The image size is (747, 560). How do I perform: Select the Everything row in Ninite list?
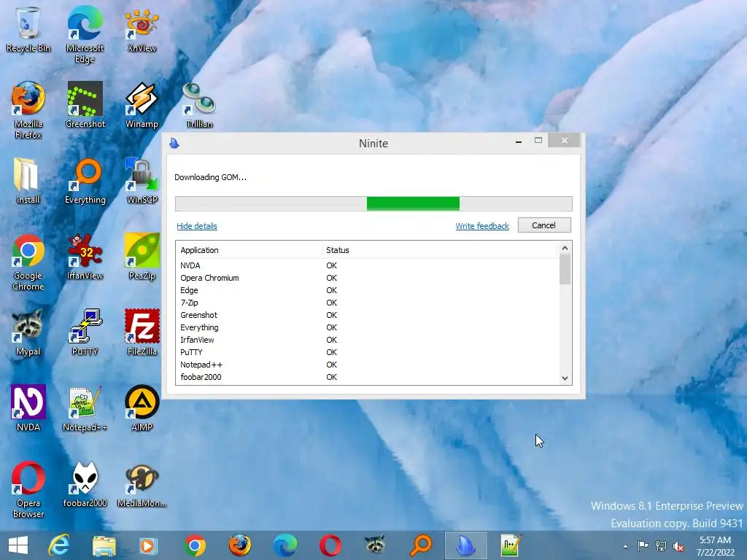pos(367,327)
